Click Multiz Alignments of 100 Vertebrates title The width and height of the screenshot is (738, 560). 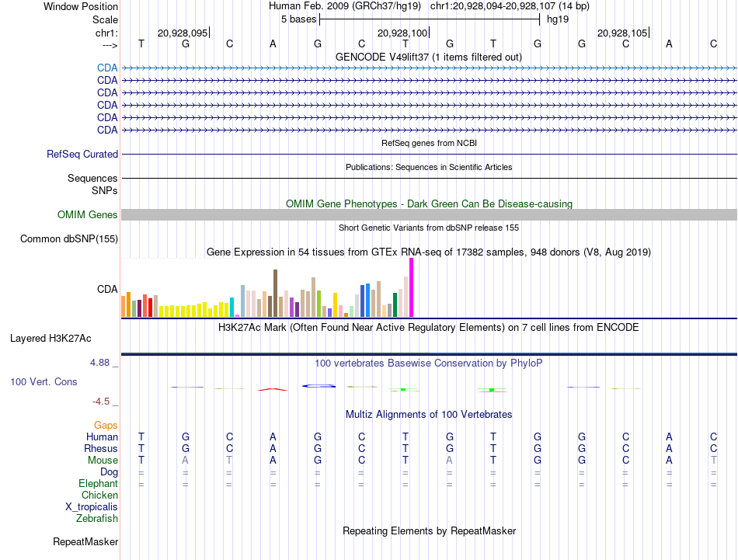click(429, 414)
